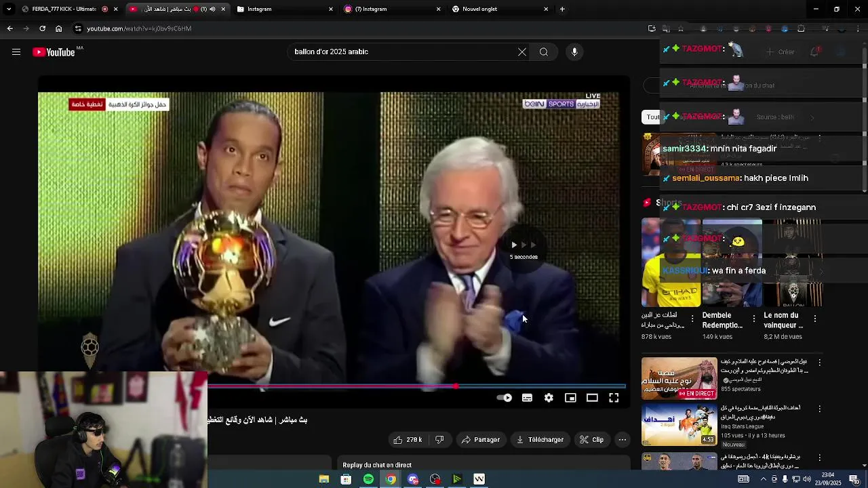Open options for 655 spectateurs video

(x=819, y=363)
